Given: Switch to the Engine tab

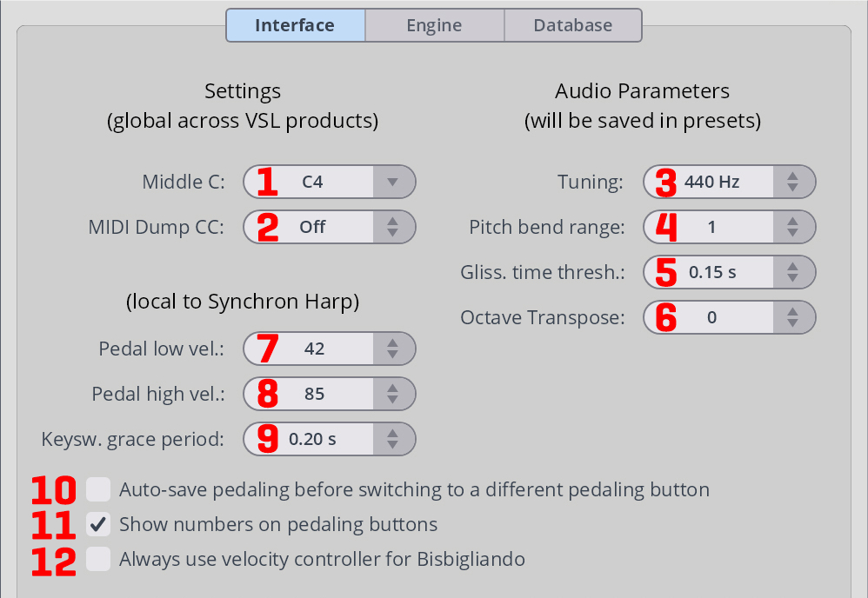Looking at the screenshot, I should [x=434, y=25].
